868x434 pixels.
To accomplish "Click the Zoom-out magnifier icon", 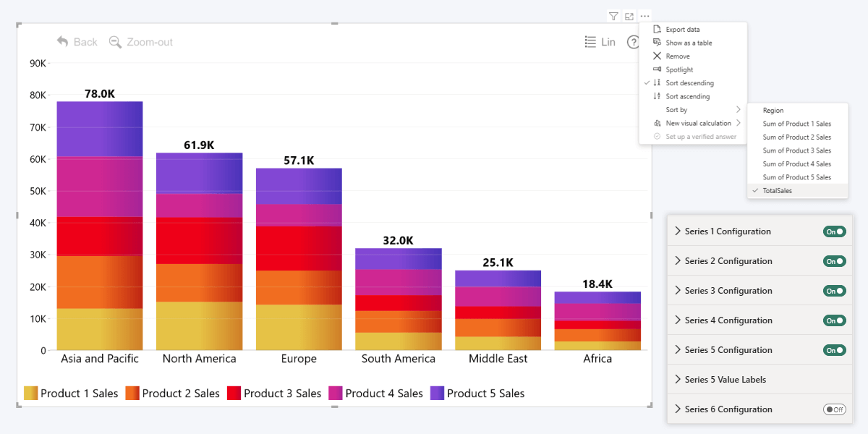I will coord(115,42).
